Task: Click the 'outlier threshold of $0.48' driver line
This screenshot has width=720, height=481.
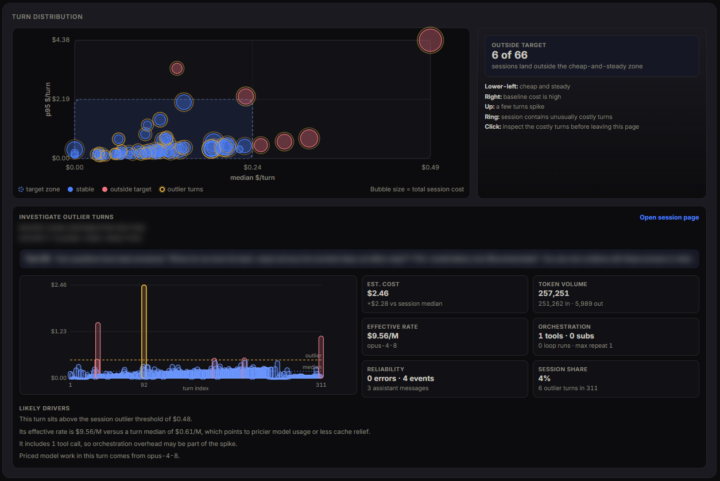Action: 106,419
